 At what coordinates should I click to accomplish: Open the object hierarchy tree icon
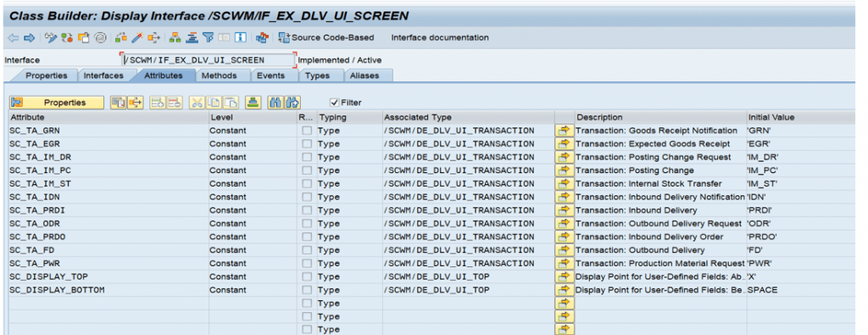point(175,37)
